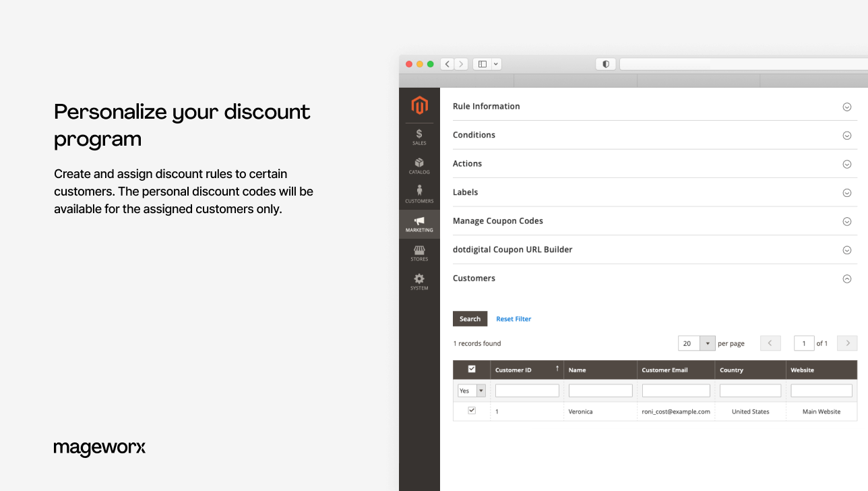Image resolution: width=868 pixels, height=491 pixels.
Task: Collapse the Customers section
Action: click(846, 279)
